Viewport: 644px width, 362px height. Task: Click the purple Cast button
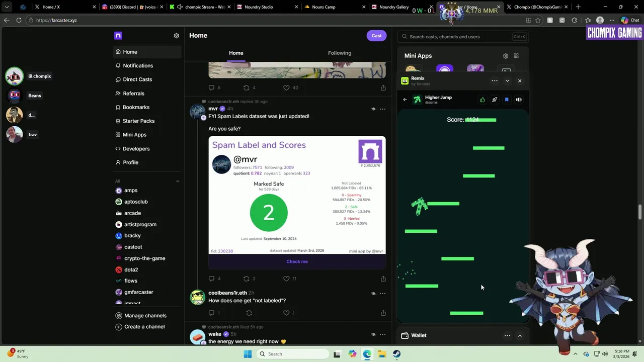(x=376, y=36)
